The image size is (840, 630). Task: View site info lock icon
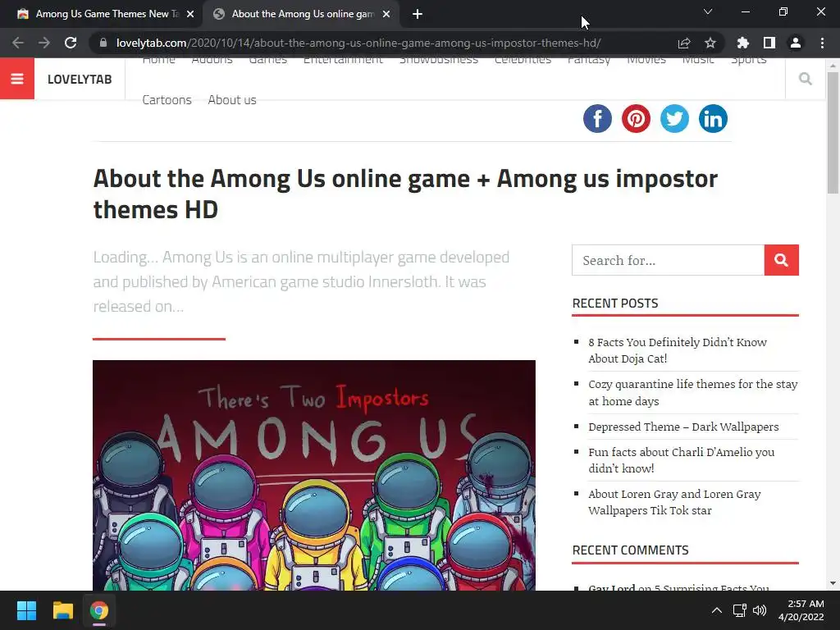[103, 43]
